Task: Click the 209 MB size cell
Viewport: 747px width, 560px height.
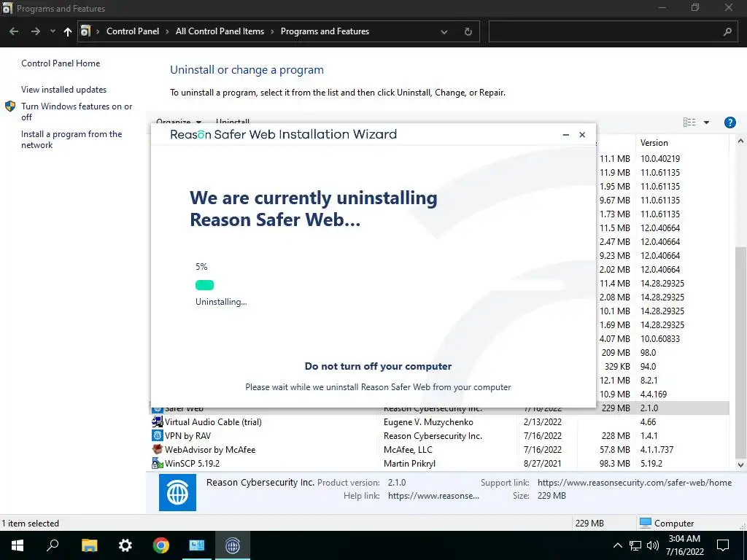Action: pos(616,353)
